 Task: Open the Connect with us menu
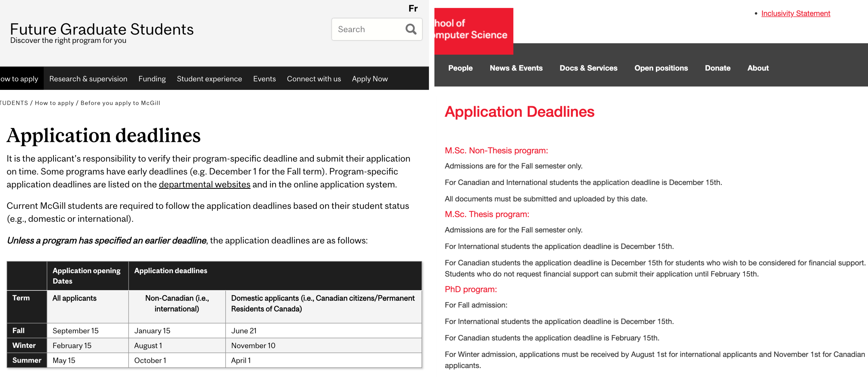point(314,79)
